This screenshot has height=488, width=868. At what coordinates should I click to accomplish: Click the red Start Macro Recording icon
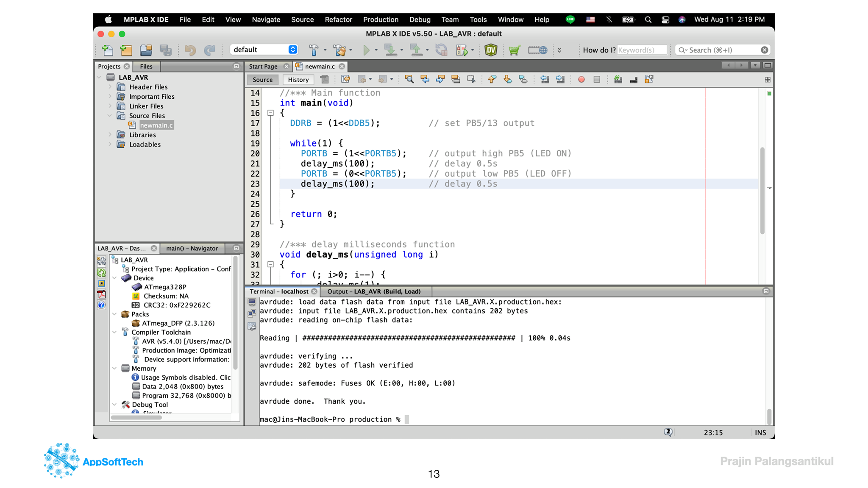click(x=581, y=79)
